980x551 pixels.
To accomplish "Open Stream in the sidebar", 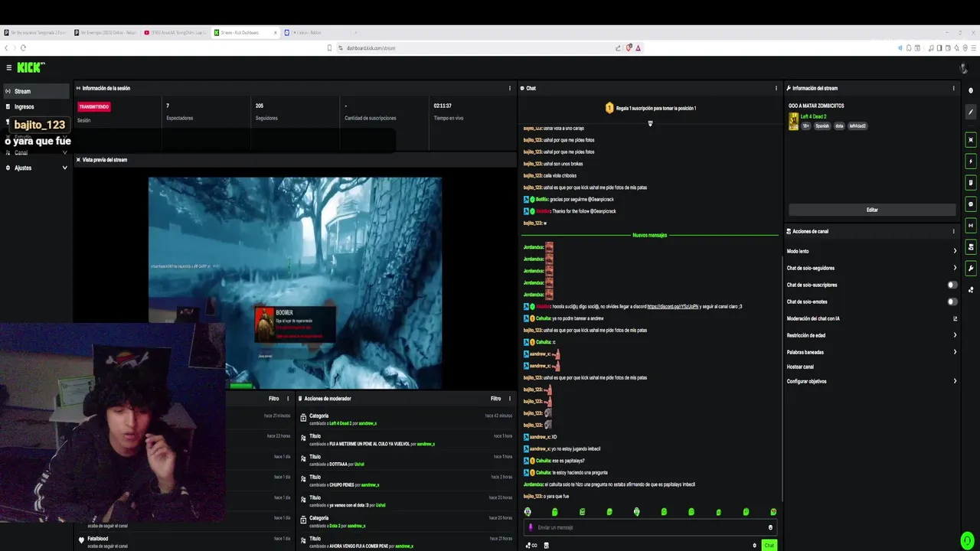I will (36, 91).
